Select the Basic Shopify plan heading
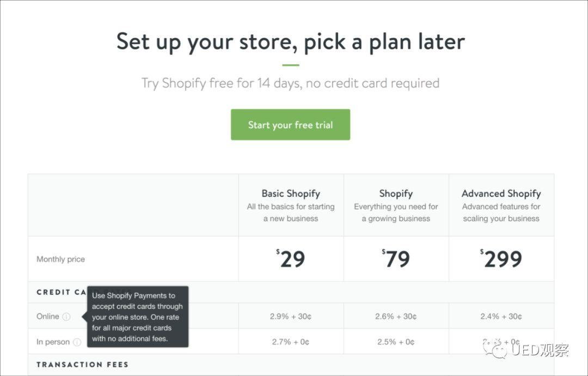Screen dimensions: 588x376 click(x=291, y=193)
